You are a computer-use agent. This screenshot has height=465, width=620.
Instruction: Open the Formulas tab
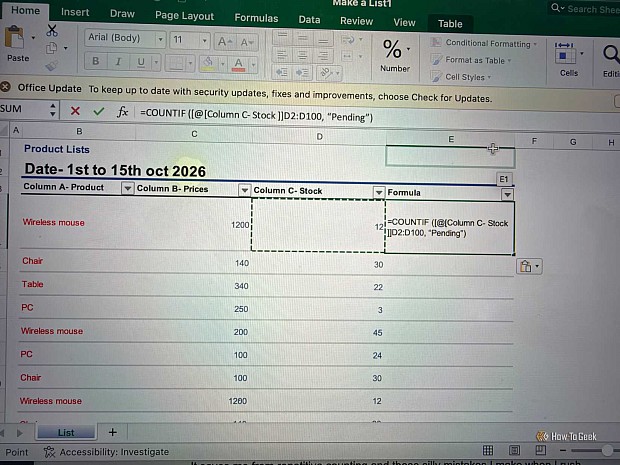click(256, 18)
